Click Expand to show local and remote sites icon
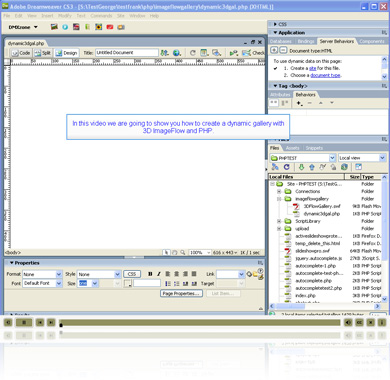The height and width of the screenshot is (380, 390). pyautogui.click(x=358, y=167)
